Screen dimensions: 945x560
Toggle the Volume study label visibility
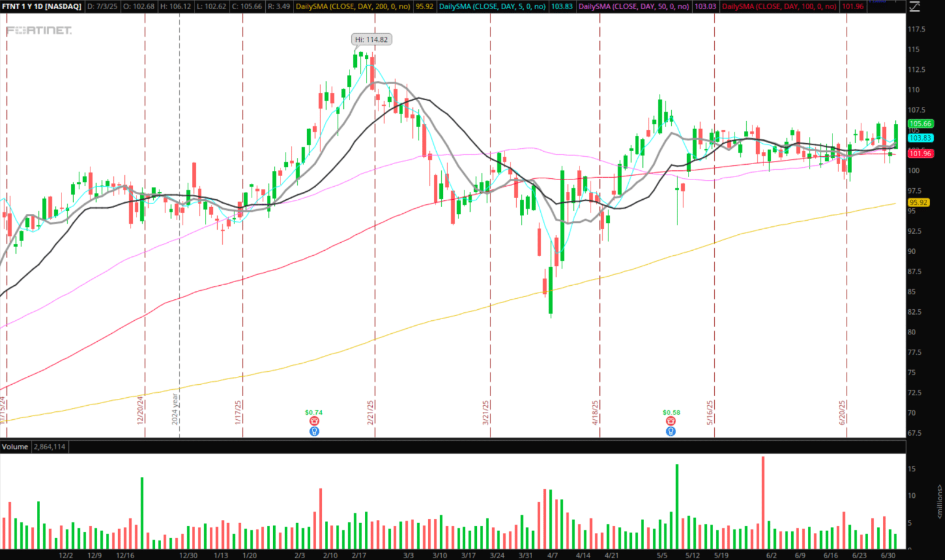tap(15, 447)
